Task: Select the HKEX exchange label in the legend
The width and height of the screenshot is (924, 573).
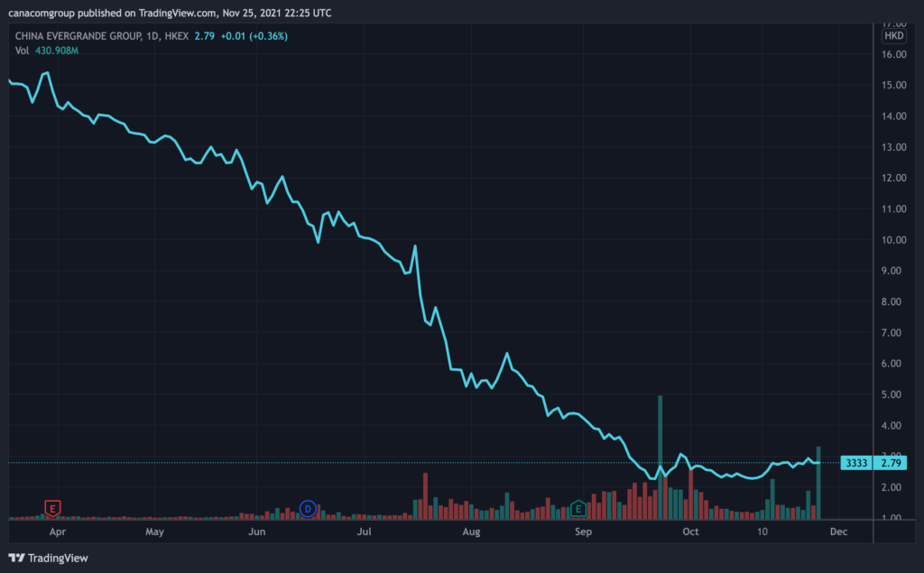Action: click(176, 36)
